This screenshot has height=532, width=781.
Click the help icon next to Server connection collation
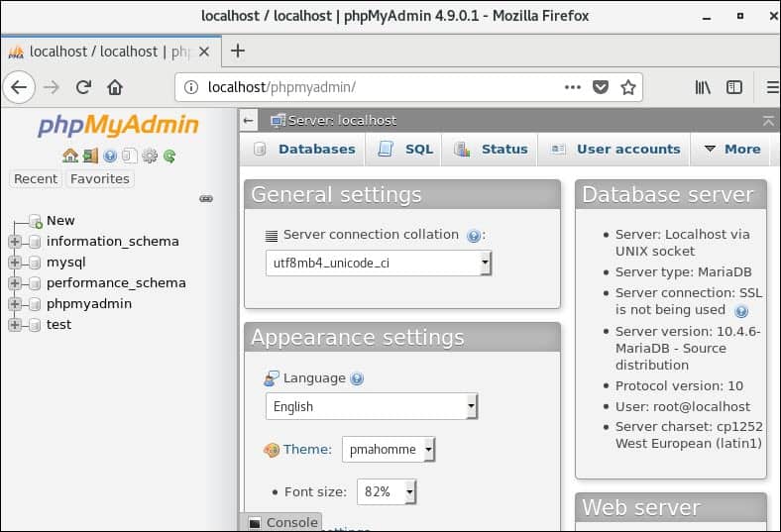click(x=474, y=236)
